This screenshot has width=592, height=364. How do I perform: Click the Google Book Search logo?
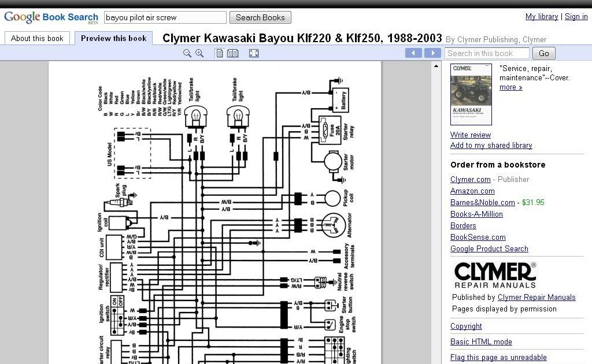click(x=51, y=17)
